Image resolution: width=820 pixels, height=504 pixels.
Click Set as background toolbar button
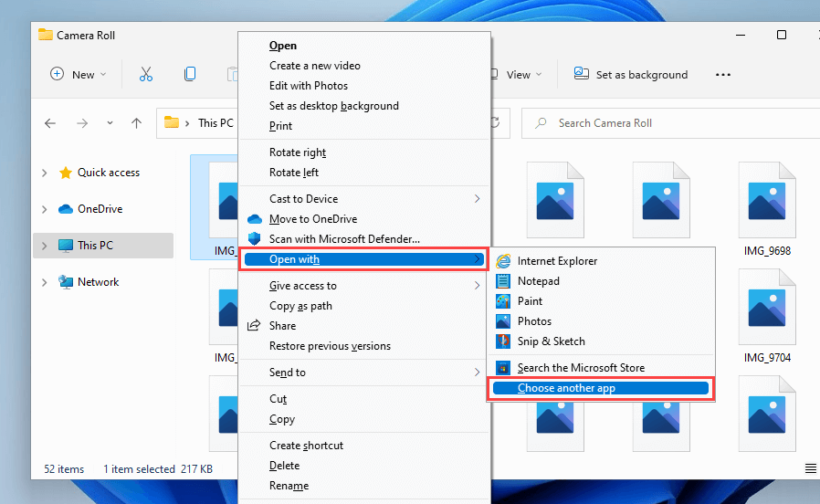click(x=630, y=75)
